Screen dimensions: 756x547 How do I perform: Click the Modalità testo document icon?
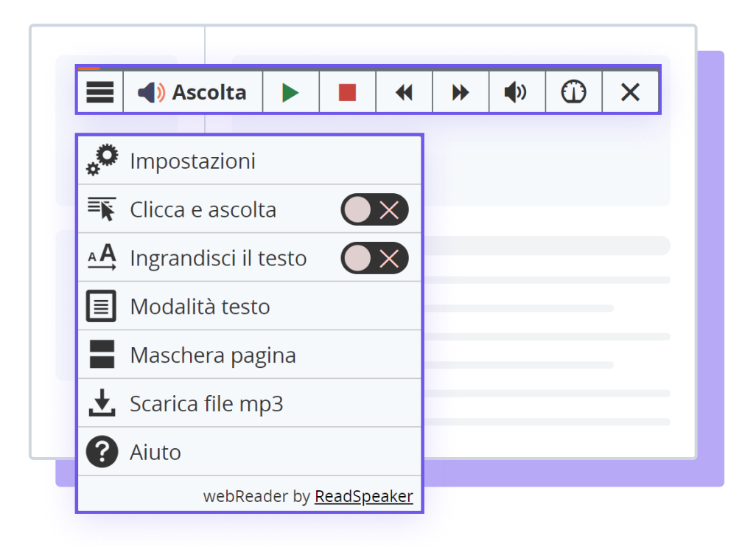(x=102, y=306)
